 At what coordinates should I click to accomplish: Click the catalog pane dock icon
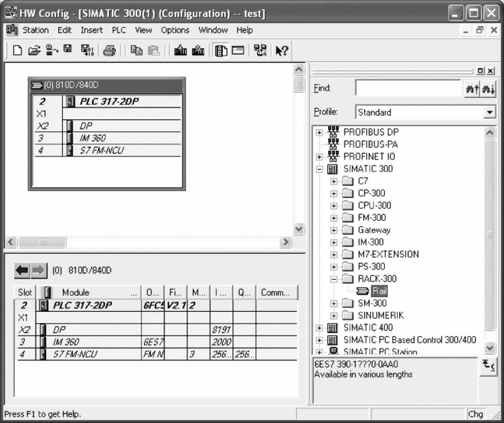coord(480,71)
